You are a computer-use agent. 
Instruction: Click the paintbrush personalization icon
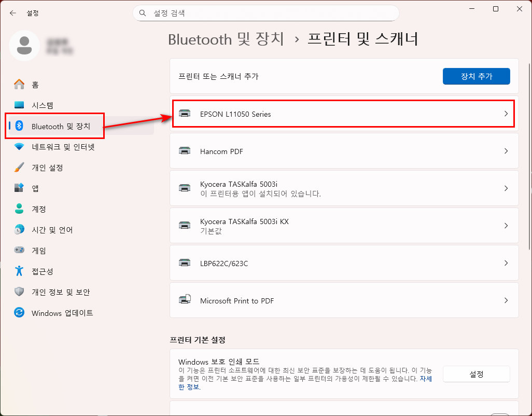(x=19, y=168)
